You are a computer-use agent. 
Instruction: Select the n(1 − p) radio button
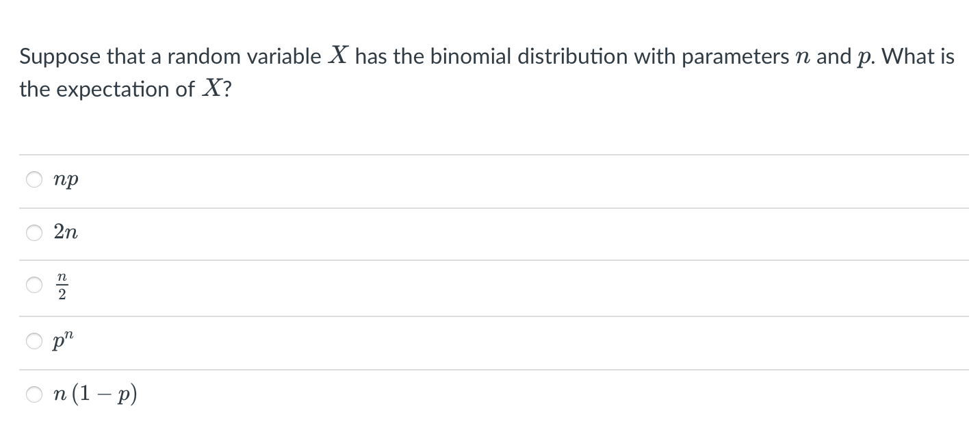tap(34, 395)
